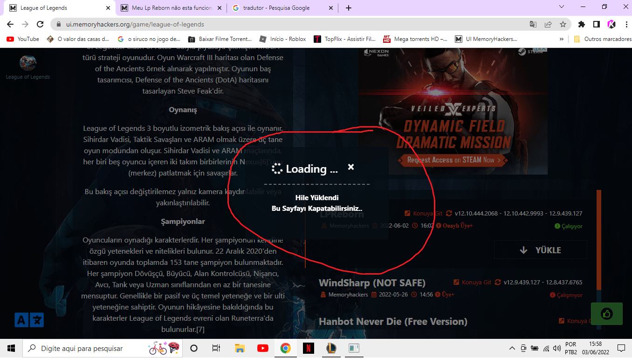
Task: Click the taskbar search box
Action: click(x=103, y=348)
